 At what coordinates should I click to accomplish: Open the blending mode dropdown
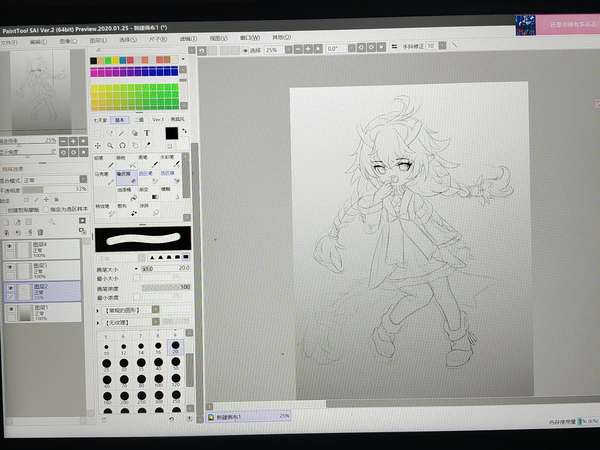click(x=83, y=179)
